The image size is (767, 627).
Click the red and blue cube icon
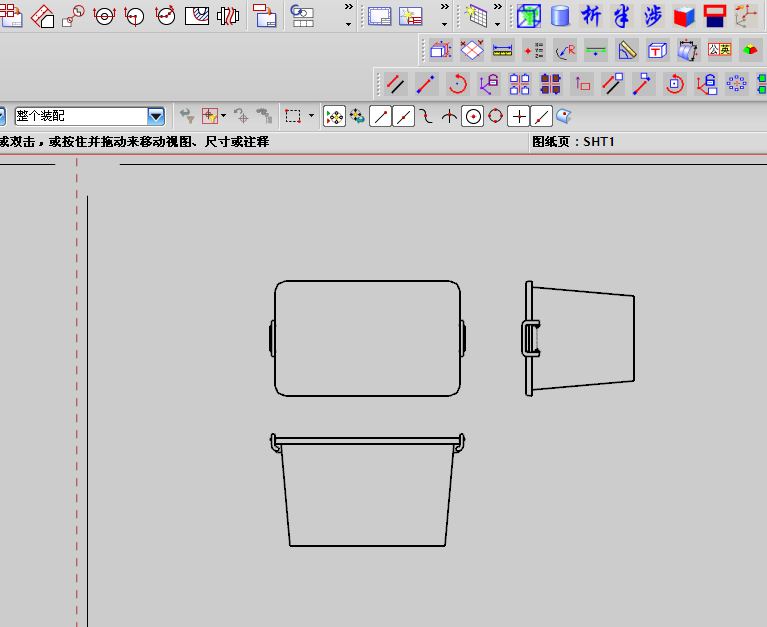684,16
